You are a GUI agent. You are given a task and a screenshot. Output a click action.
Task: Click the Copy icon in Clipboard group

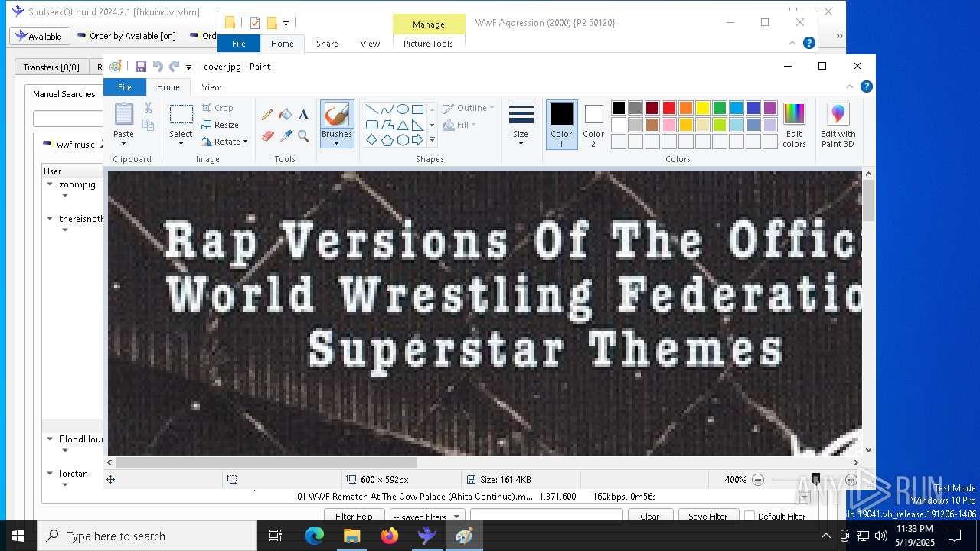point(149,125)
